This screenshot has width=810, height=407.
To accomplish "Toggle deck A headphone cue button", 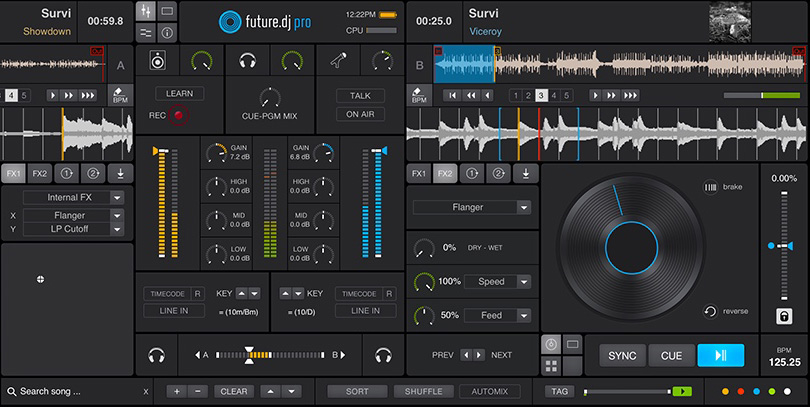I will [156, 355].
